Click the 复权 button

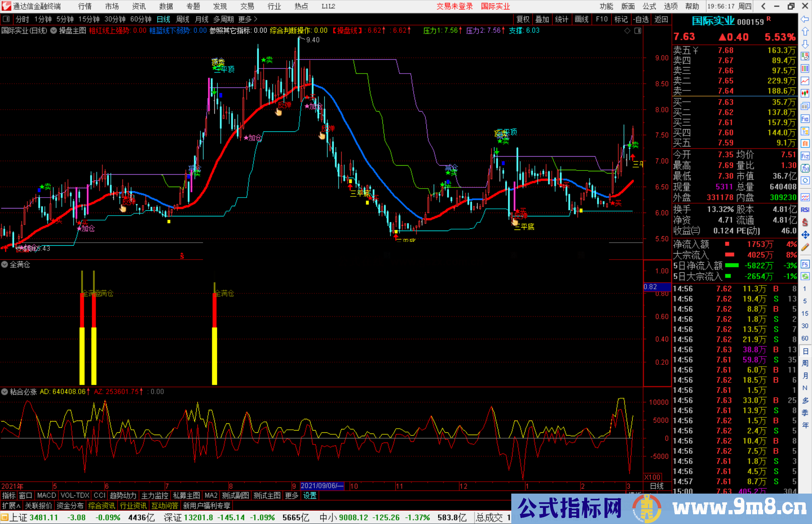pyautogui.click(x=523, y=19)
